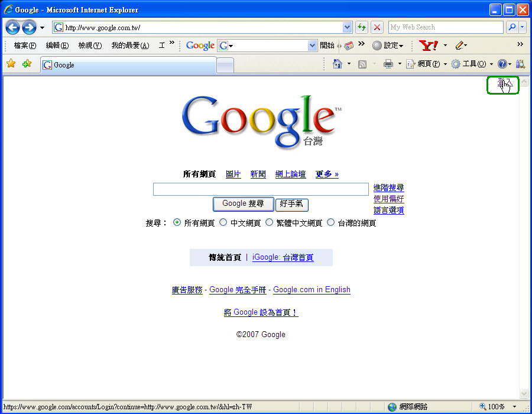Open the 新聞 news link

(x=258, y=174)
